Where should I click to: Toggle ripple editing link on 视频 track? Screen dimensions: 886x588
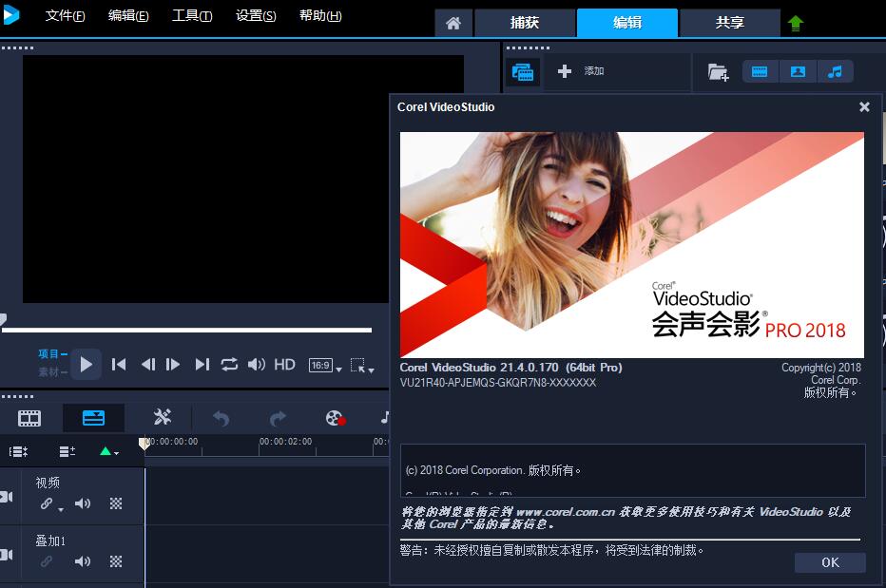click(x=47, y=503)
